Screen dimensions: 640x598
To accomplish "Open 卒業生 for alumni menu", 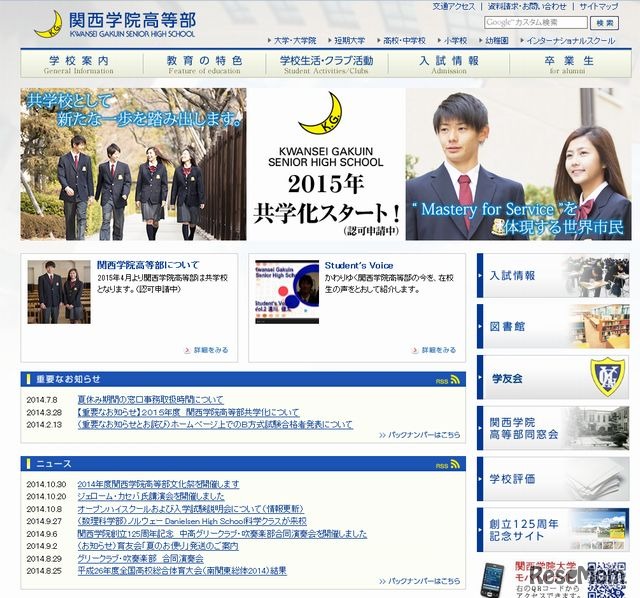I will coord(570,64).
